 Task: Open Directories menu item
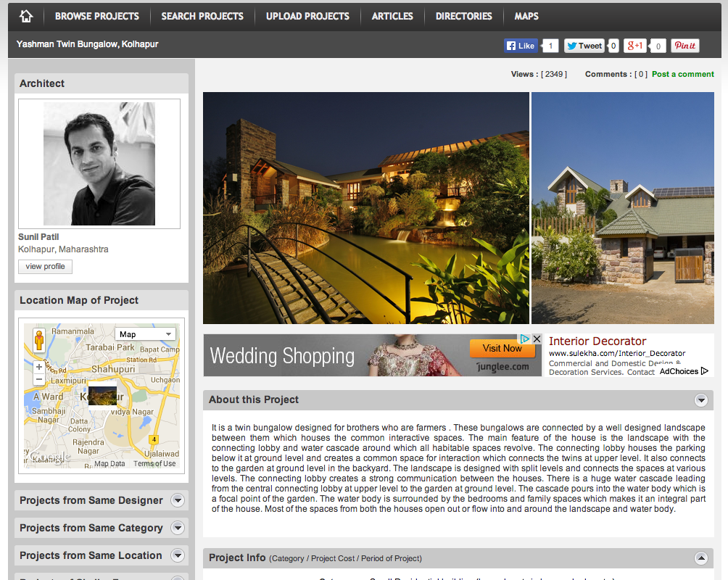[x=464, y=16]
